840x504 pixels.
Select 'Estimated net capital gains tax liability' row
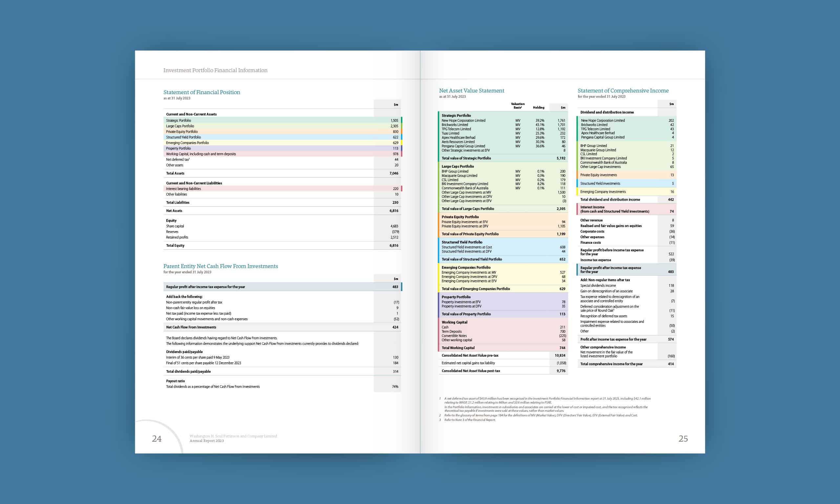click(503, 363)
